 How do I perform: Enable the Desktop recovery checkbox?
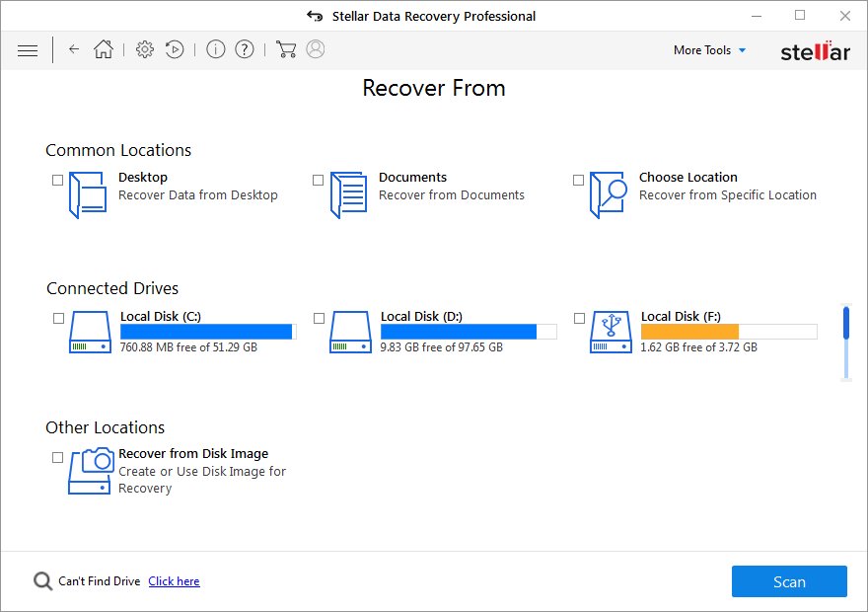(x=56, y=180)
